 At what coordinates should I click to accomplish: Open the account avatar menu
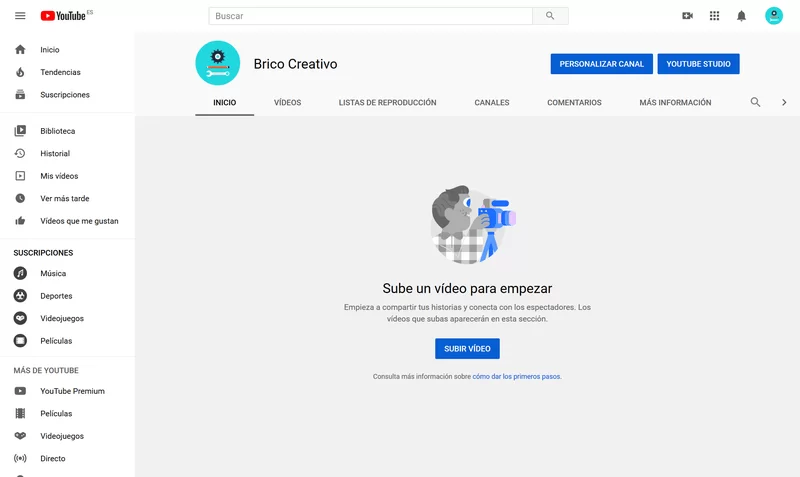773,16
